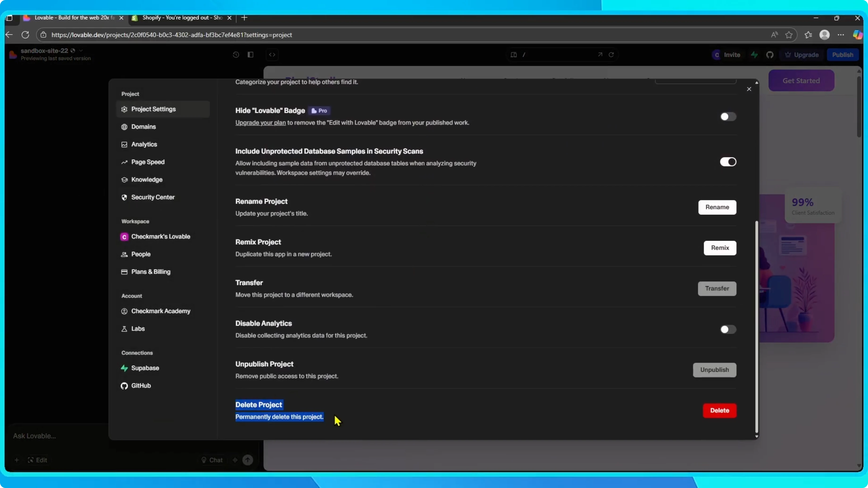Open Supabase connection settings
868x488 pixels.
point(163,368)
